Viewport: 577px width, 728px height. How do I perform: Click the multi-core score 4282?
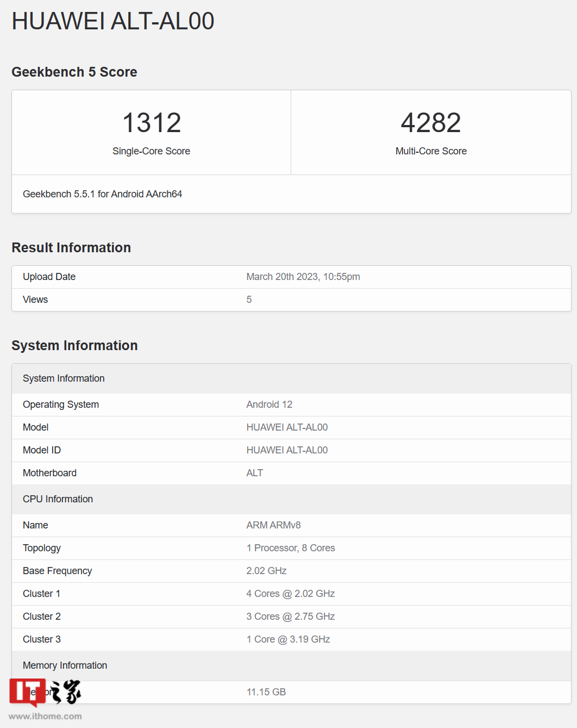pos(431,123)
